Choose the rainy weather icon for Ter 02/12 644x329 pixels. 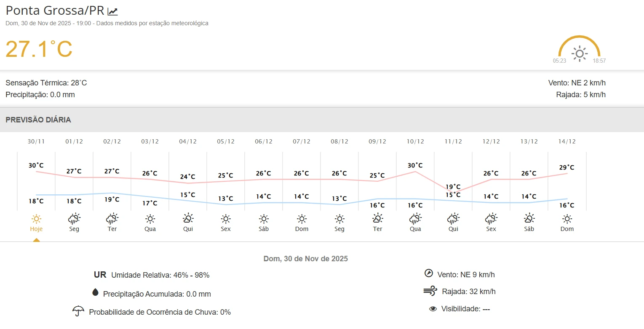pyautogui.click(x=112, y=219)
